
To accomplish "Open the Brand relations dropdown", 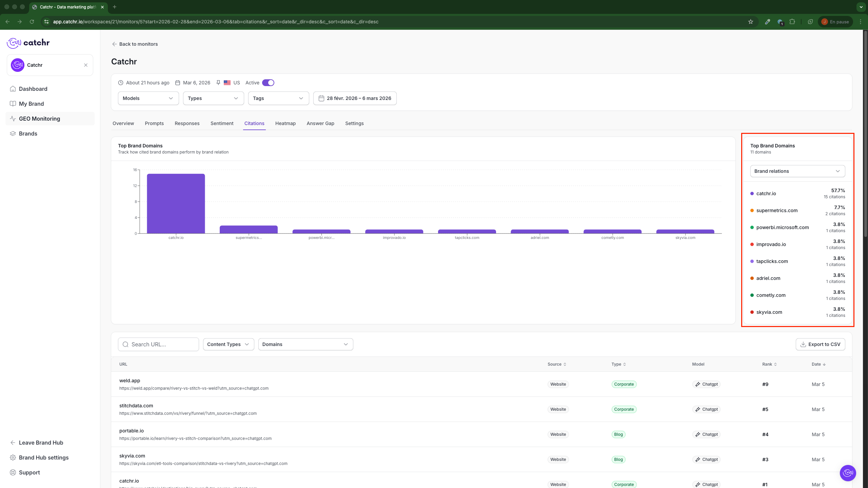I will tap(797, 171).
